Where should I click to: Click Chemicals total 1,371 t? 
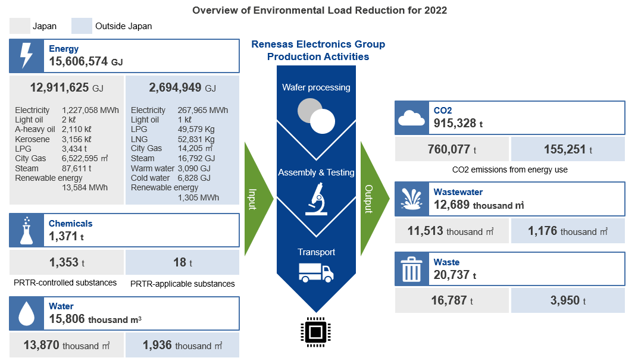66,236
